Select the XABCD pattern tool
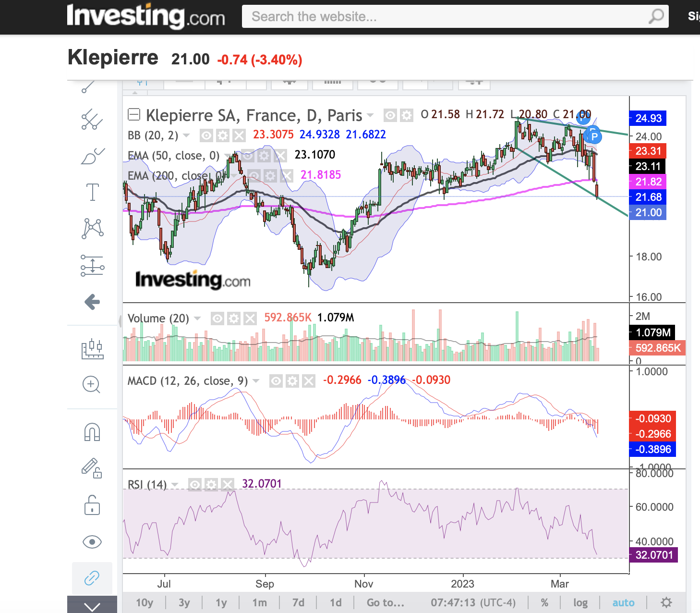This screenshot has height=613, width=700. coord(93,228)
